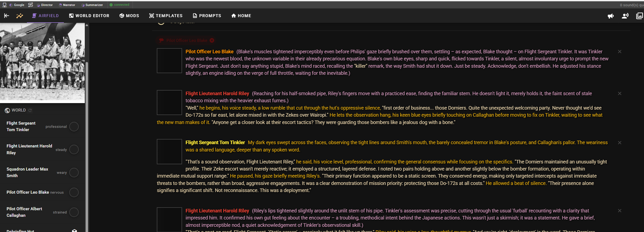Select Pilot Officer Leo Blake in world list

[x=28, y=192]
